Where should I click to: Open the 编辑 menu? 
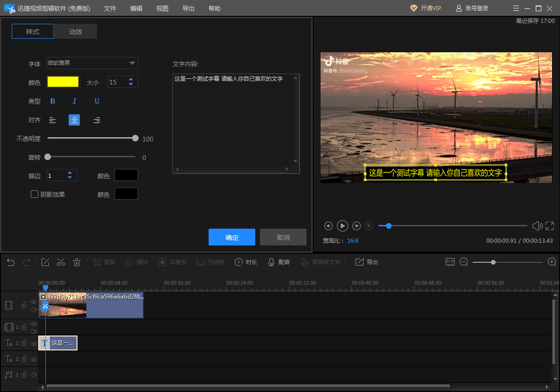[x=136, y=8]
